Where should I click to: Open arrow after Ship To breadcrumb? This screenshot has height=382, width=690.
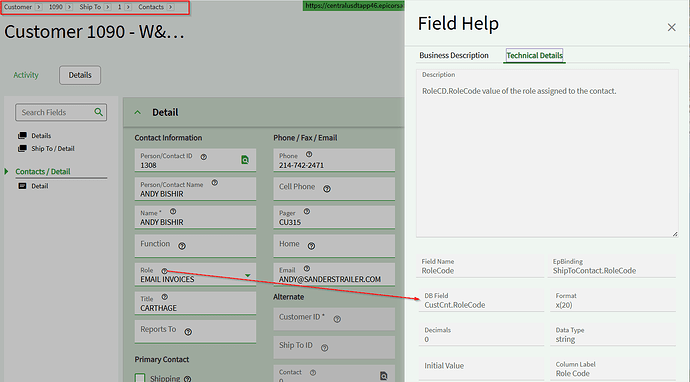pyautogui.click(x=107, y=7)
